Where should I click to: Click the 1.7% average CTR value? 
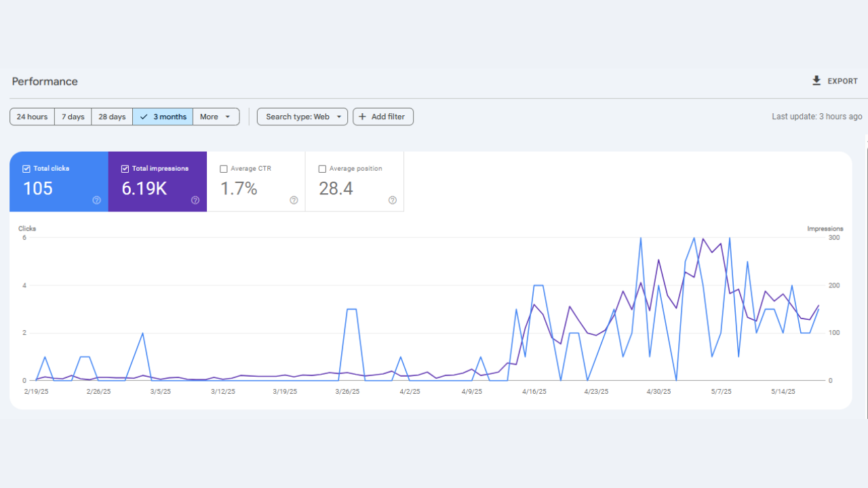[x=239, y=188]
